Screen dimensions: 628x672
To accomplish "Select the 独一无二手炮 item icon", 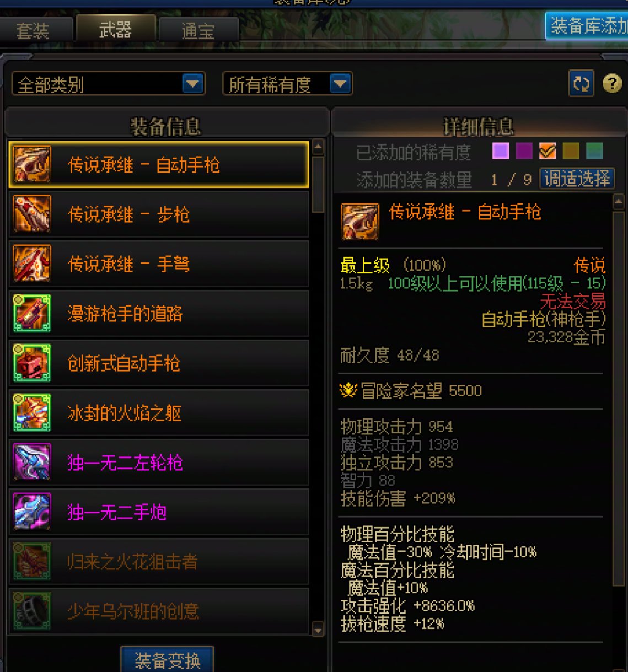I will (x=32, y=512).
